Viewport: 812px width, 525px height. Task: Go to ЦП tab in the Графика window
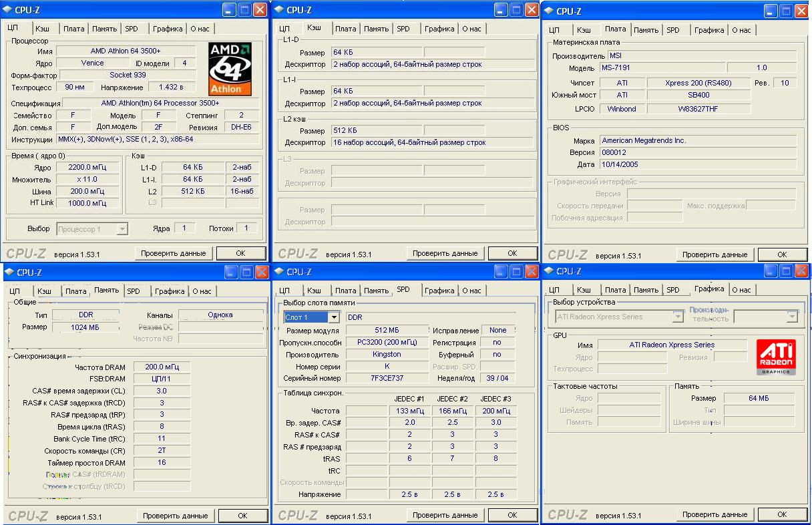point(555,290)
